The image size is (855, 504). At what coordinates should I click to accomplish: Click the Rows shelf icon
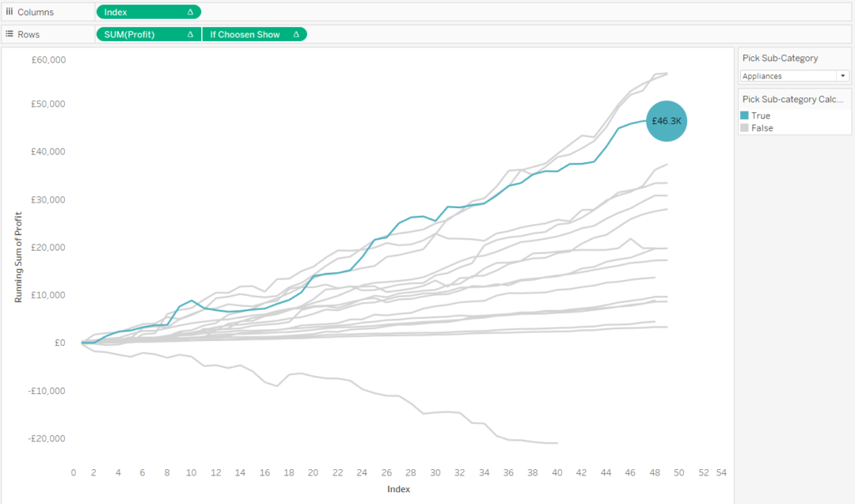coord(9,34)
